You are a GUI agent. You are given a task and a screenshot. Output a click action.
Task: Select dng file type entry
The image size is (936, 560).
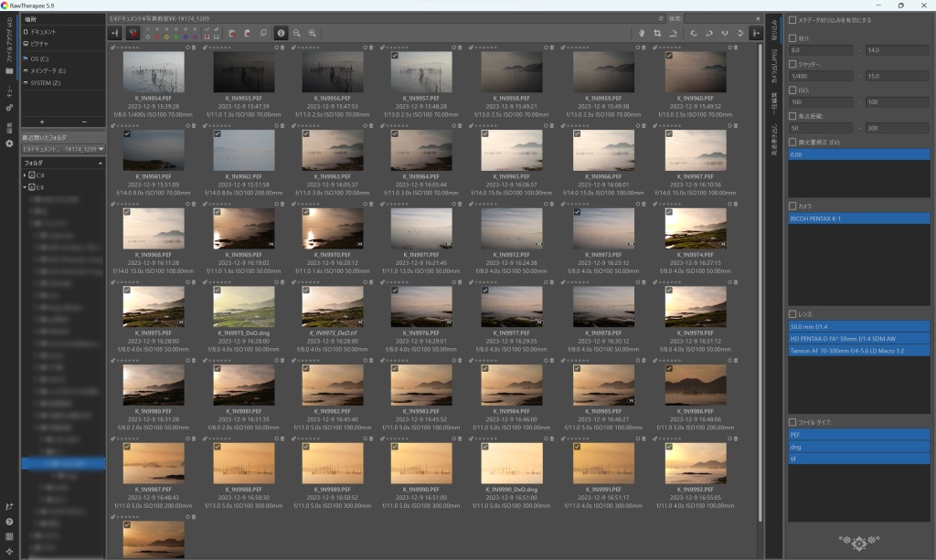tap(858, 447)
